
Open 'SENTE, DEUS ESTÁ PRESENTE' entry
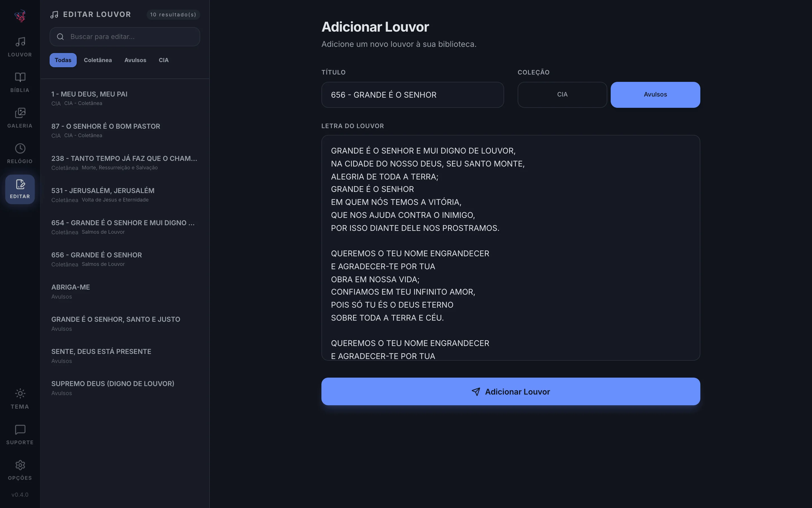(x=125, y=356)
